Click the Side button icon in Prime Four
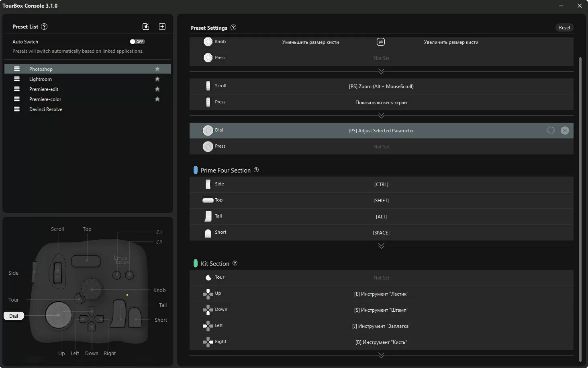The height and width of the screenshot is (368, 588). (208, 184)
